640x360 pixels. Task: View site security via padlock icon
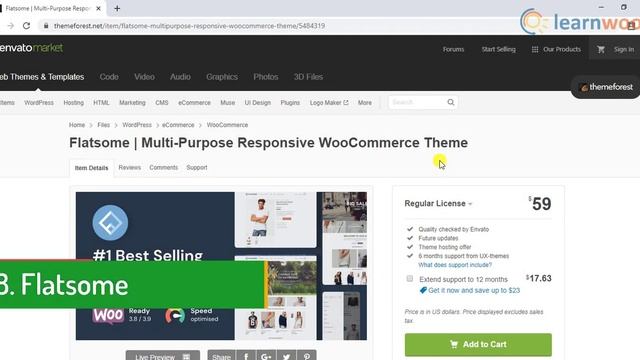(x=46, y=26)
